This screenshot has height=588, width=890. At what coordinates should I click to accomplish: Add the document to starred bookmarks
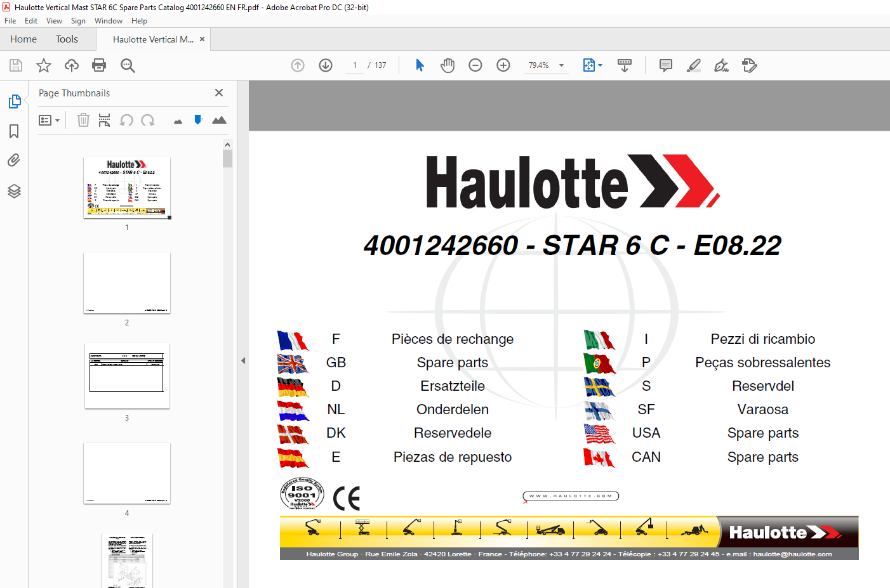coord(44,65)
